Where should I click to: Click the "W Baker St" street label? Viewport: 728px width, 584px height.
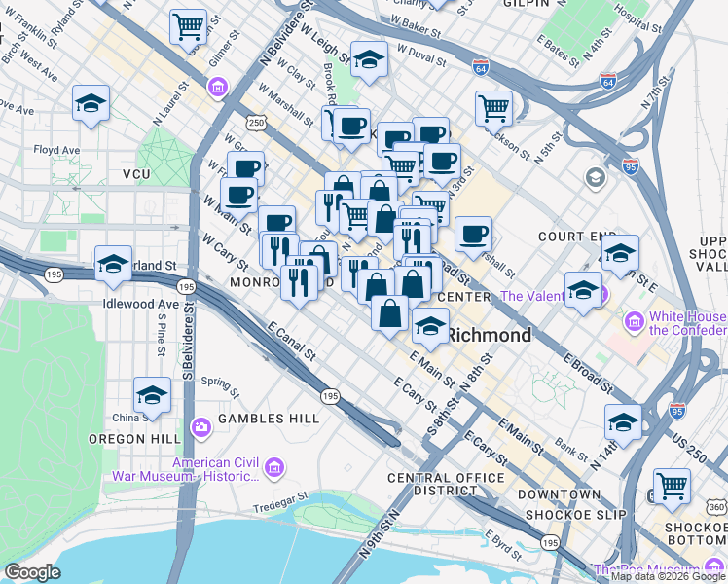click(x=416, y=26)
